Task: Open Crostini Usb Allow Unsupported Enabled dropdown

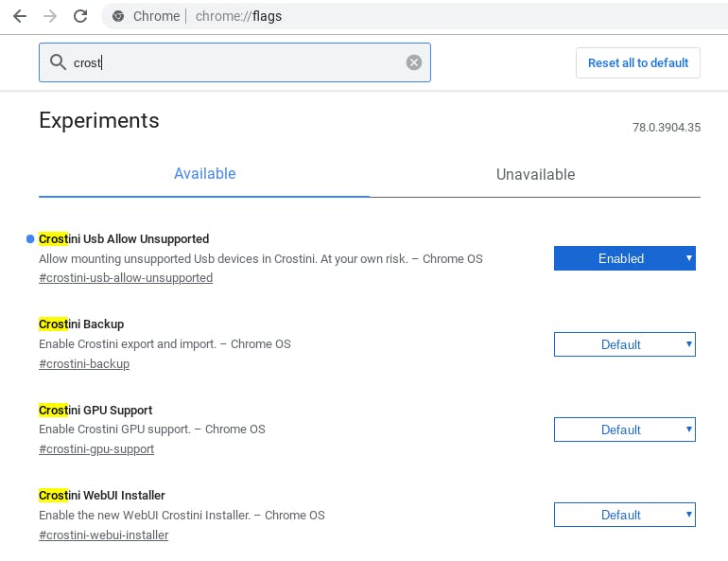Action: click(x=624, y=258)
